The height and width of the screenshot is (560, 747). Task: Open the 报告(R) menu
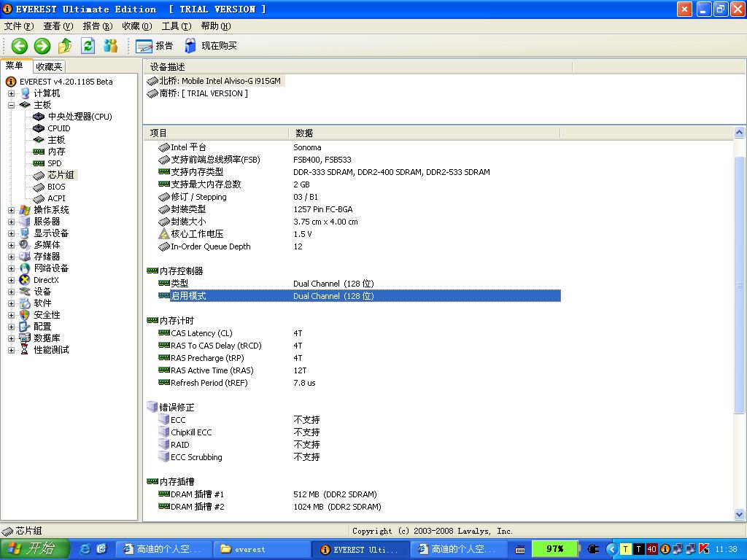[x=98, y=26]
